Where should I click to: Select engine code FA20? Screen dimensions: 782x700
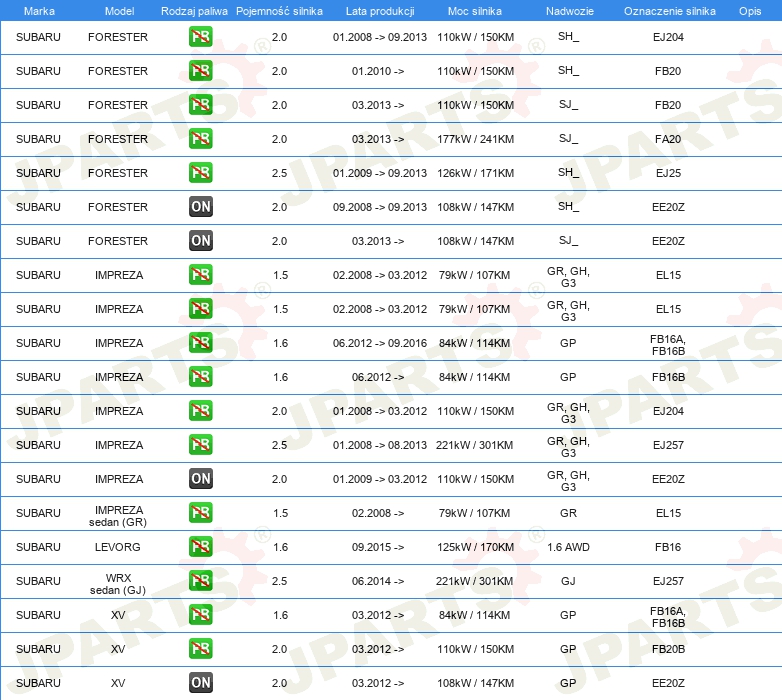[x=668, y=139]
